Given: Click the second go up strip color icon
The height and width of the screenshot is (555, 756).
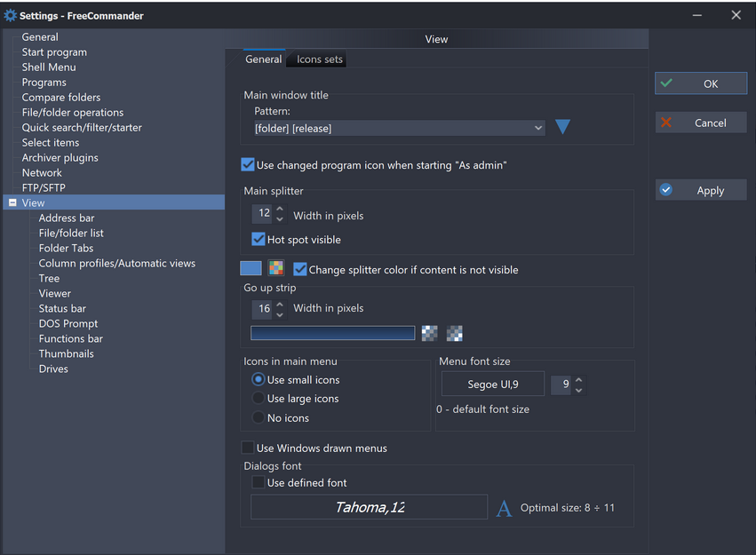Looking at the screenshot, I should (455, 333).
